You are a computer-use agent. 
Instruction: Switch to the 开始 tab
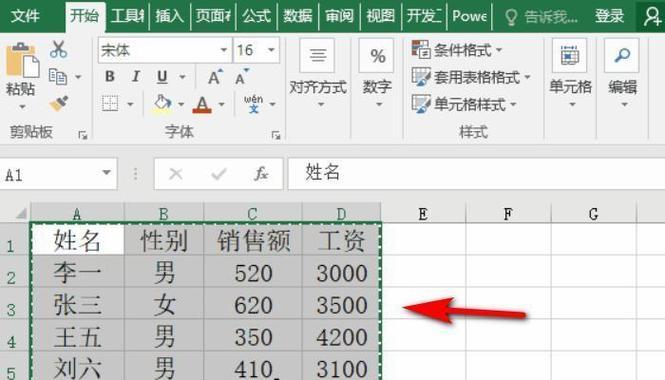[x=84, y=16]
